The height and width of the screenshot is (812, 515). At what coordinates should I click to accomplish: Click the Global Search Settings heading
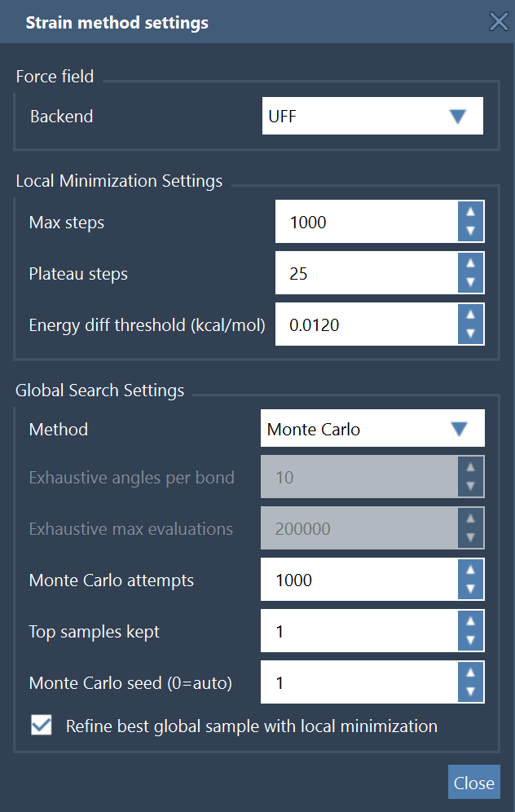click(100, 390)
